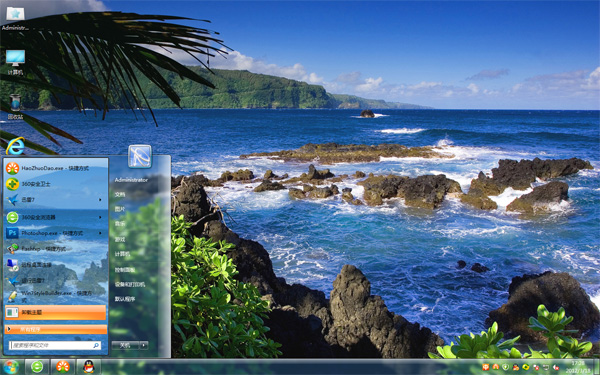Image resolution: width=600 pixels, height=375 pixels.
Task: Click the QQ tray icon
Action: [x=516, y=367]
